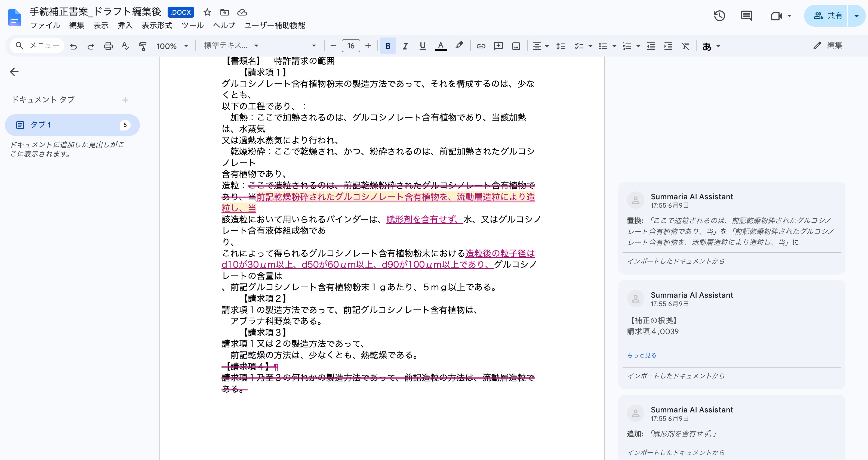868x460 pixels.
Task: Open the 表示 menu
Action: [x=101, y=26]
